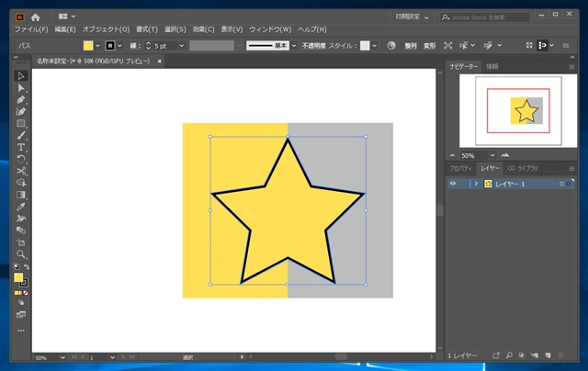Open the artboard number dropdown
The height and width of the screenshot is (371, 588).
point(112,357)
